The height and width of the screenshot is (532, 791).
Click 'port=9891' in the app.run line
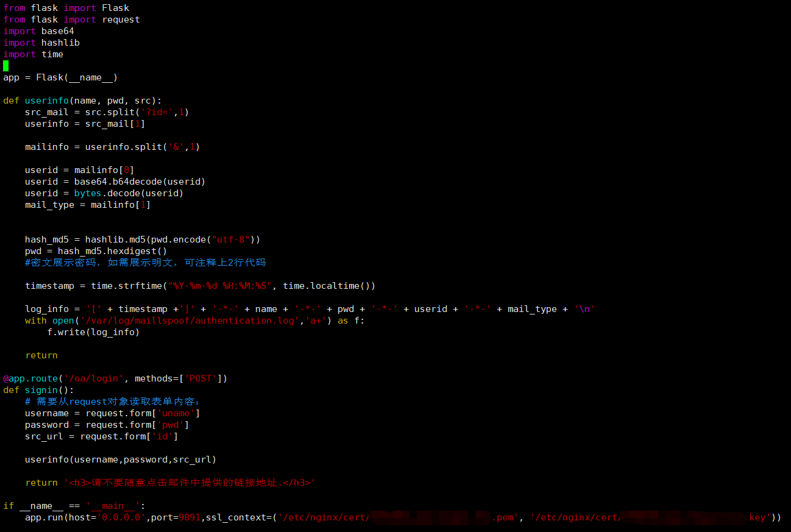(176, 517)
